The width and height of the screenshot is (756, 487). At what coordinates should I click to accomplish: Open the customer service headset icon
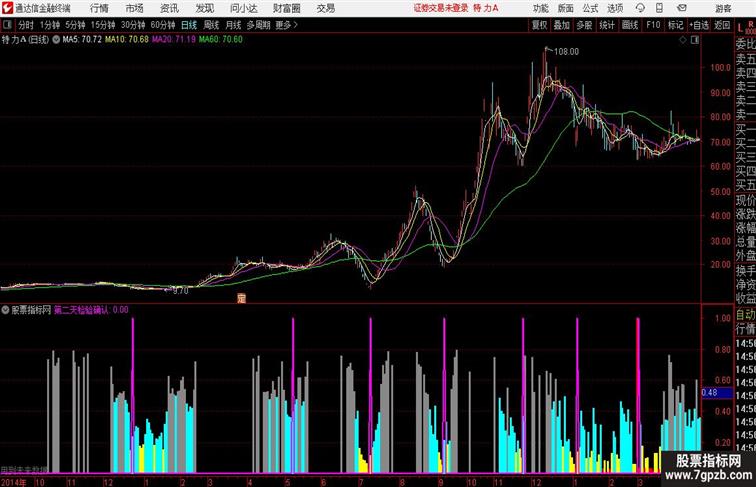point(640,8)
